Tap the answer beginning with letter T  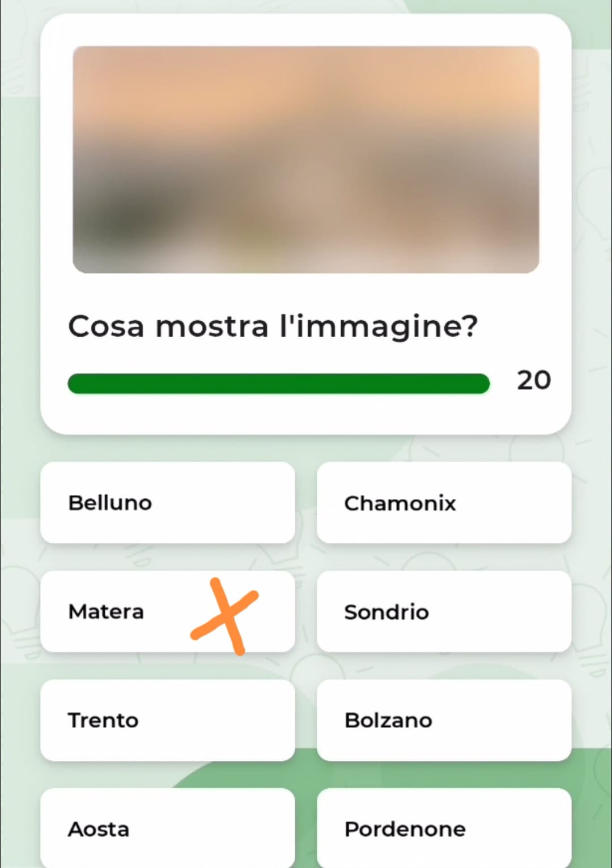(x=167, y=720)
